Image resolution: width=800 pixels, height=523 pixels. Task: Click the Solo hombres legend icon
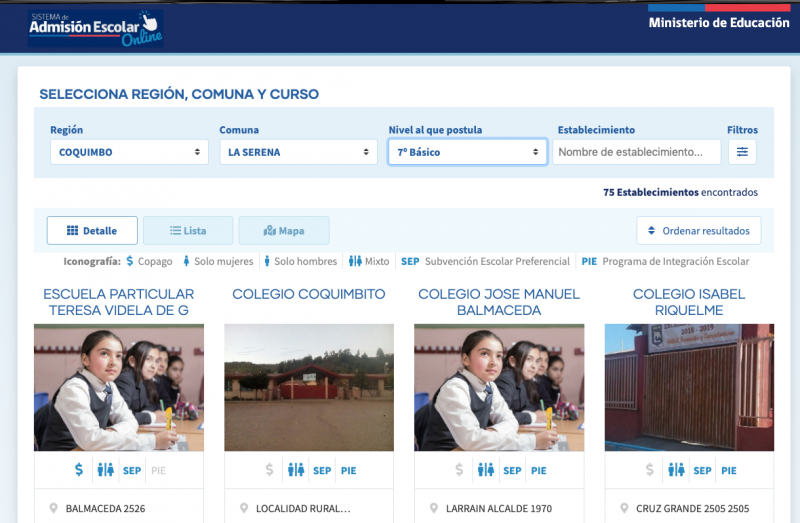(267, 261)
